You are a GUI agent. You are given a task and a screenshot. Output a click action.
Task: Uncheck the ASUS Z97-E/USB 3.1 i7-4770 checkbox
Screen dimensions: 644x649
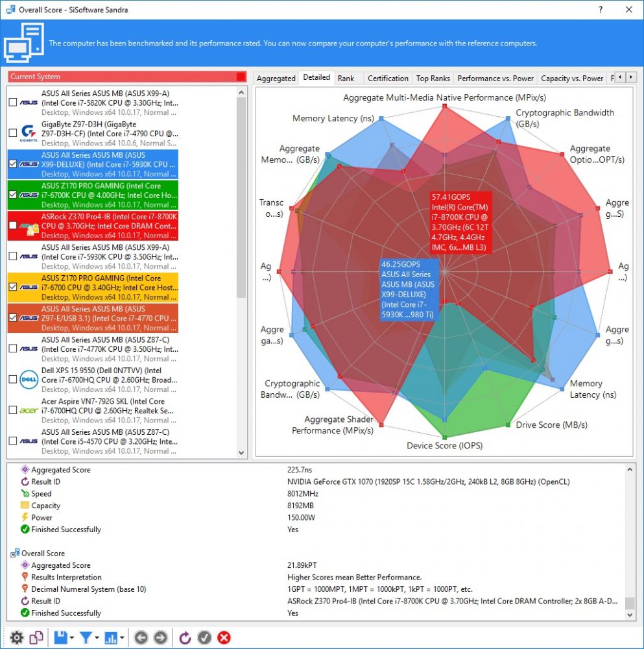[13, 318]
